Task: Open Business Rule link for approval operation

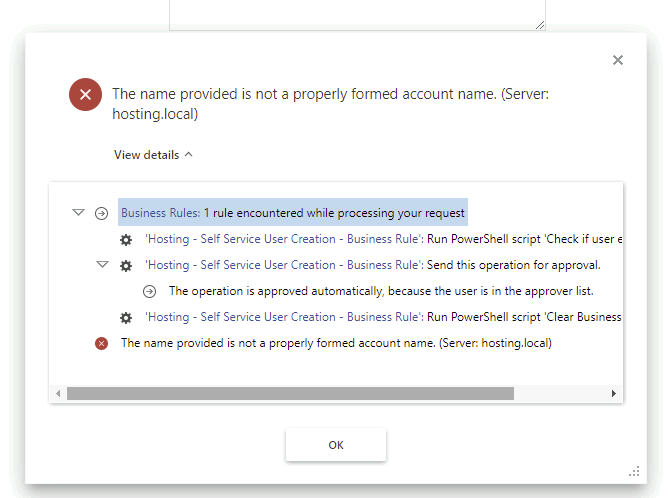Action: tap(284, 265)
